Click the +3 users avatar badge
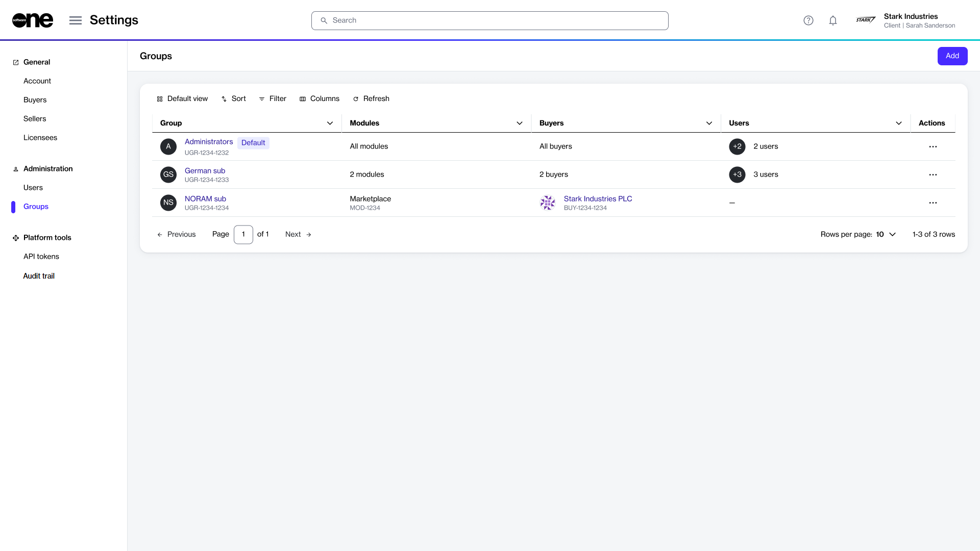980x551 pixels. 737,174
